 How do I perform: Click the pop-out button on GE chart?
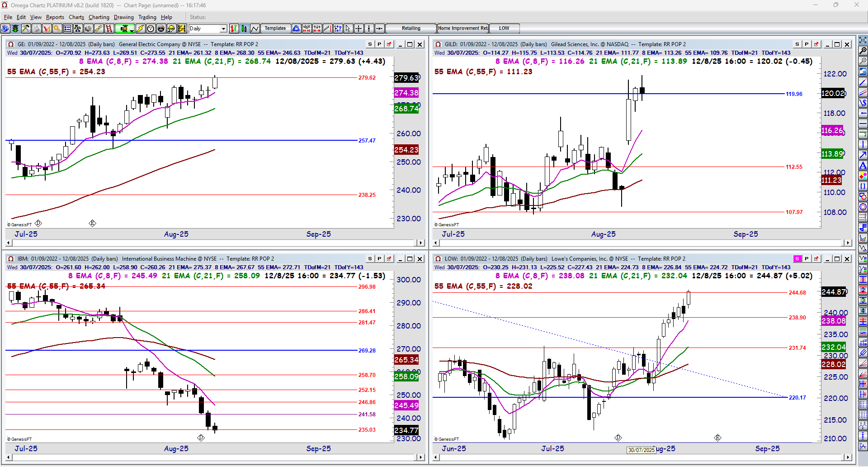coord(389,44)
